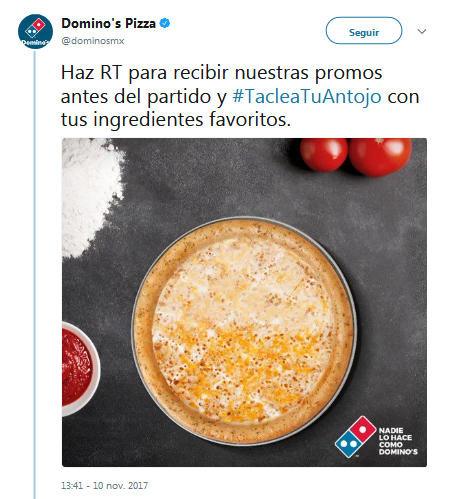Click the two red tomatoes in the image
This screenshot has height=499, width=457.
(356, 156)
